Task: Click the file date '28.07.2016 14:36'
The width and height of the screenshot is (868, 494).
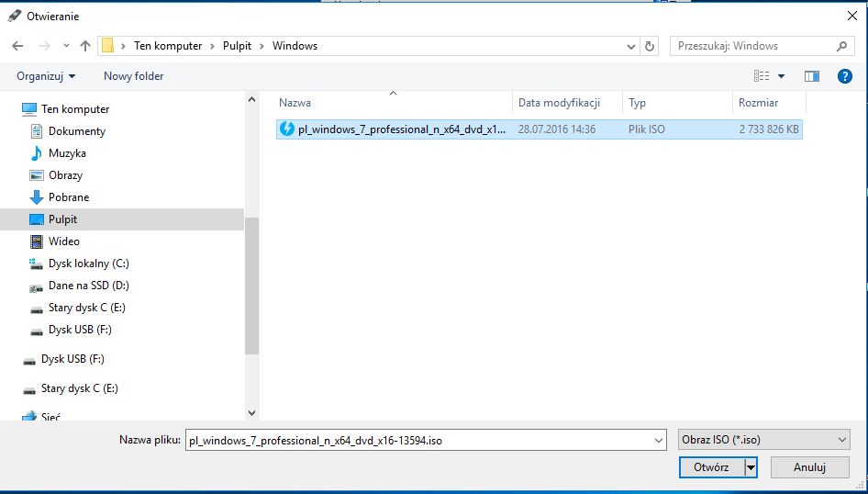Action: pyautogui.click(x=557, y=129)
